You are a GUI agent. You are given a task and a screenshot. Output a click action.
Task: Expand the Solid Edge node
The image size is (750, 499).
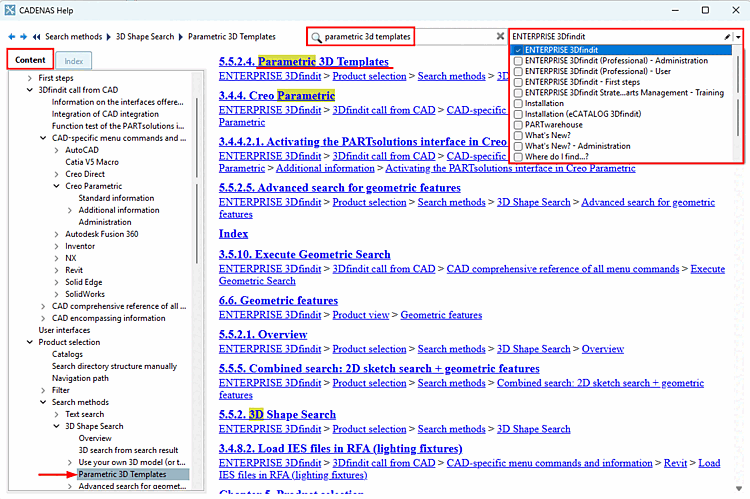[56, 282]
